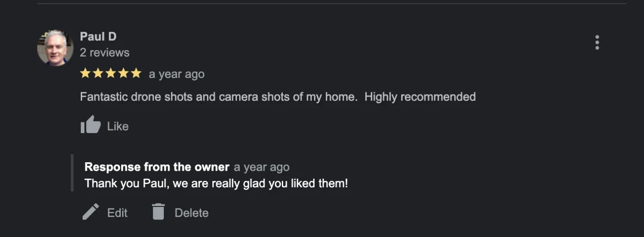Click the owner response's "a year ago" timestamp
The height and width of the screenshot is (237, 644).
point(261,168)
